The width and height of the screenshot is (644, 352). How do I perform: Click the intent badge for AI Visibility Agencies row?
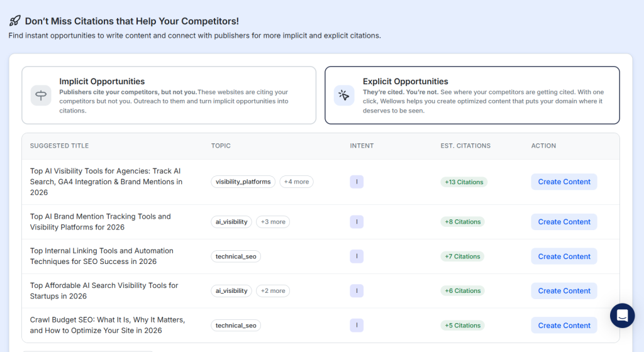[x=357, y=182]
